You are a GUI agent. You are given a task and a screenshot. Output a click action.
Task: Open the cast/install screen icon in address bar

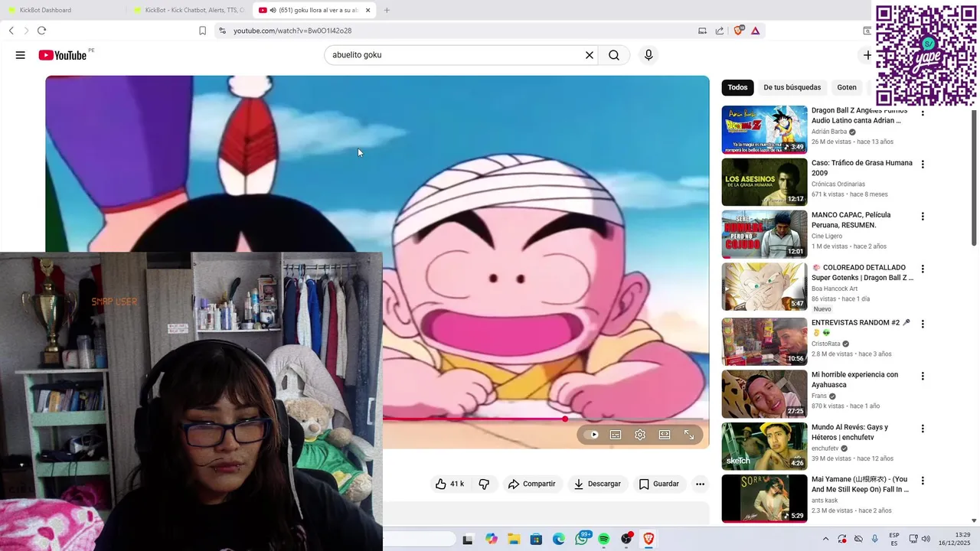[702, 31]
